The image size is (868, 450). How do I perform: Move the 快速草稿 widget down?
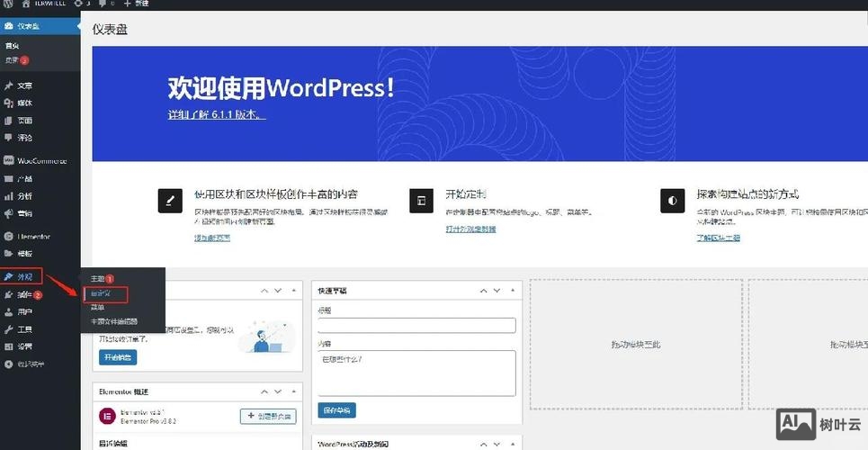click(497, 291)
